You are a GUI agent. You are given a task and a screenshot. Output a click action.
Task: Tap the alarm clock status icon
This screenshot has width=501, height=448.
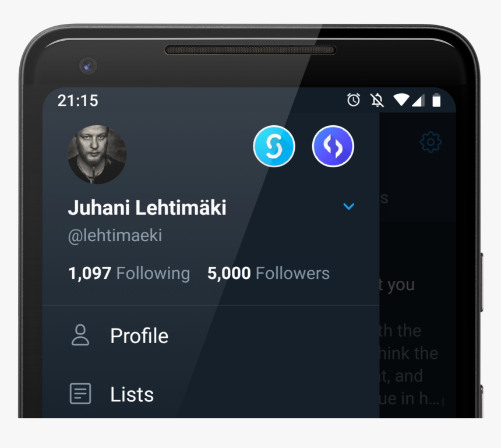coord(354,100)
